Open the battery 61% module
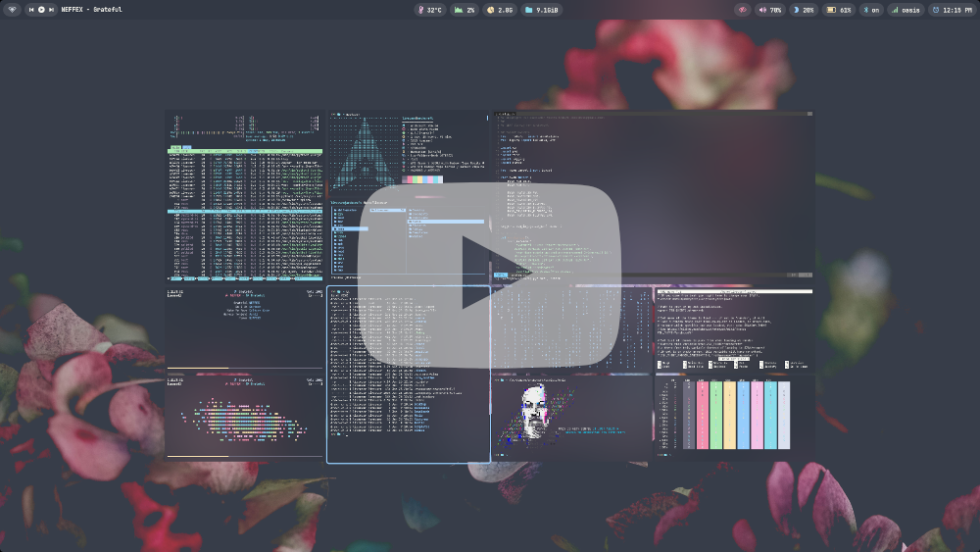The width and height of the screenshot is (980, 552). (x=840, y=10)
